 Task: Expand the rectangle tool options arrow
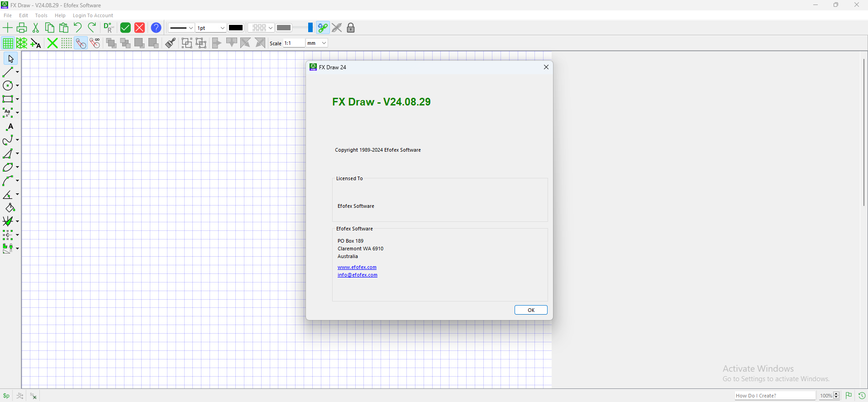tap(17, 99)
